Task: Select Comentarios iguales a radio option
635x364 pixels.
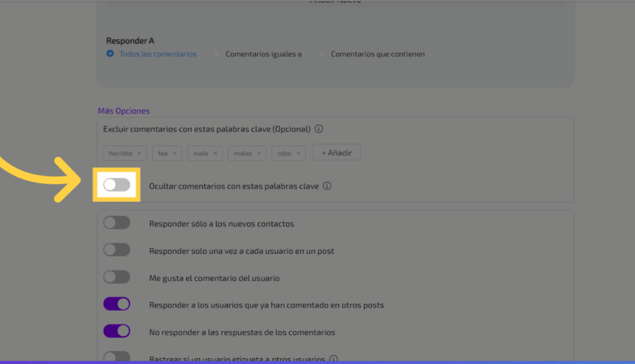Action: 216,54
